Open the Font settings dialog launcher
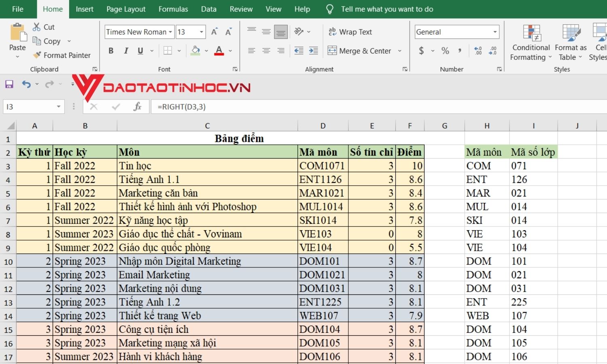 (235, 69)
